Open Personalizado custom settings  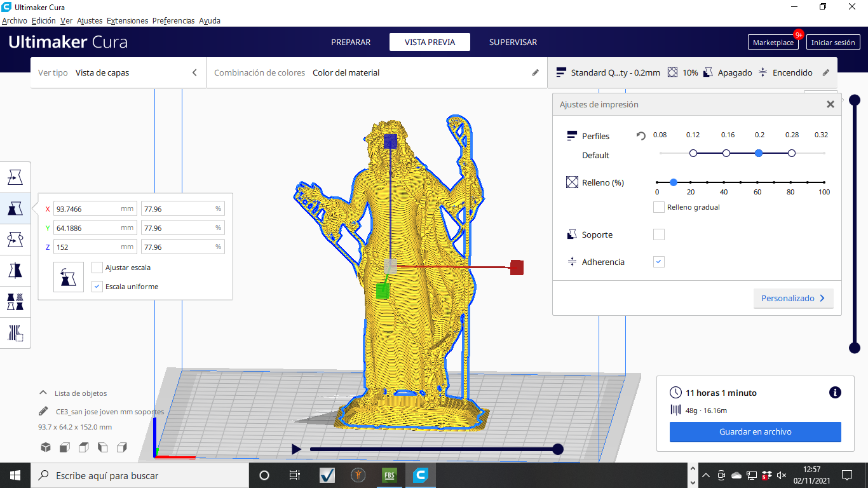coord(793,298)
